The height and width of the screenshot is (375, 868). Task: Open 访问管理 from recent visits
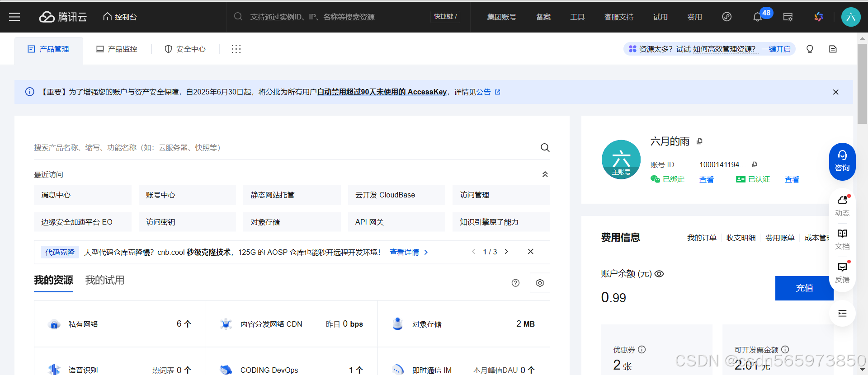(501, 195)
